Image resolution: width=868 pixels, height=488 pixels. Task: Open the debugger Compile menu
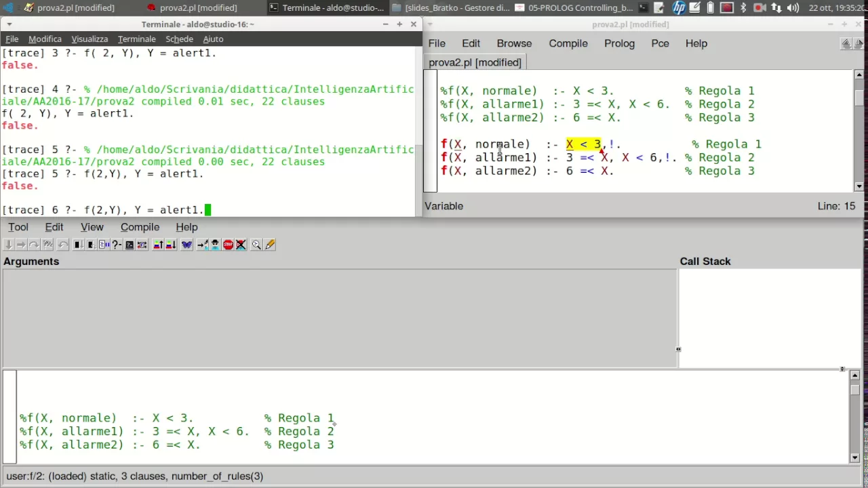pyautogui.click(x=140, y=227)
